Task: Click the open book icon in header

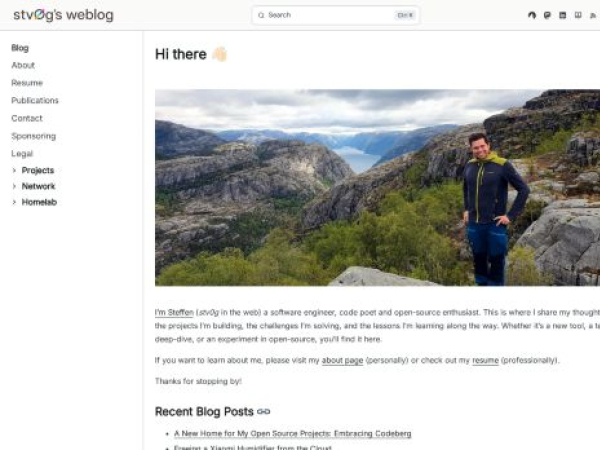Action: tap(578, 15)
